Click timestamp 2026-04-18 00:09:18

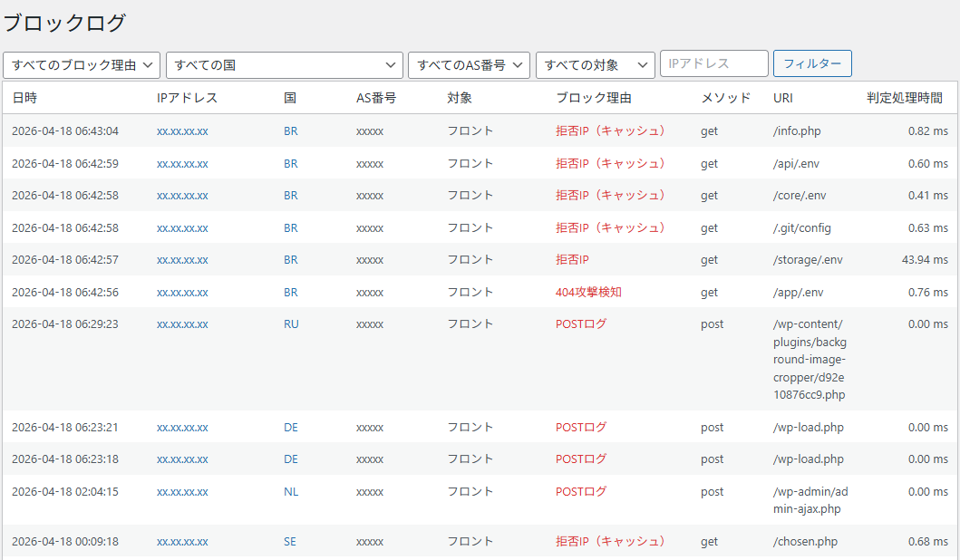65,542
